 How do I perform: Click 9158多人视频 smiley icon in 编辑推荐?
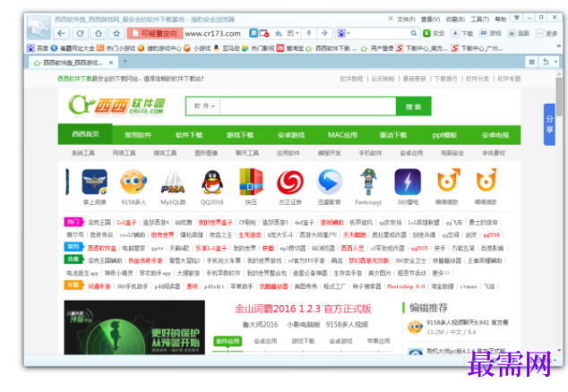click(415, 327)
